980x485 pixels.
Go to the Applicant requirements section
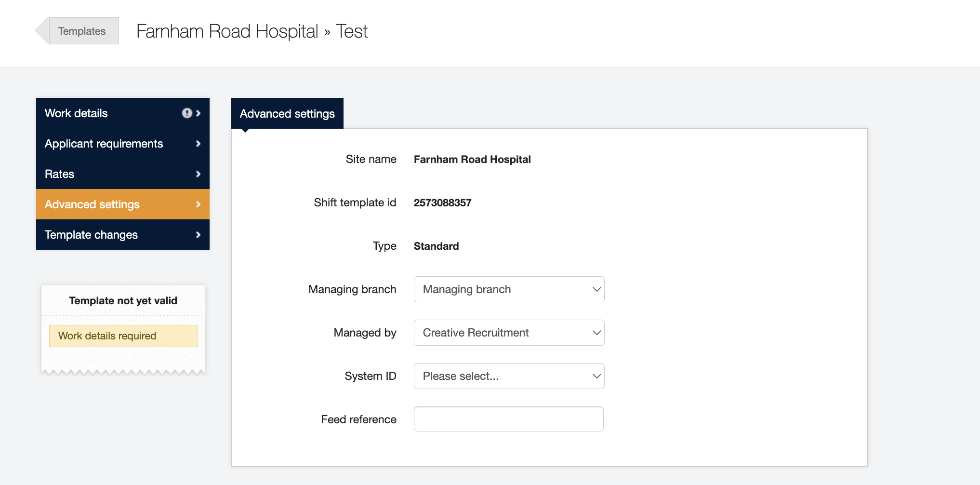(104, 144)
